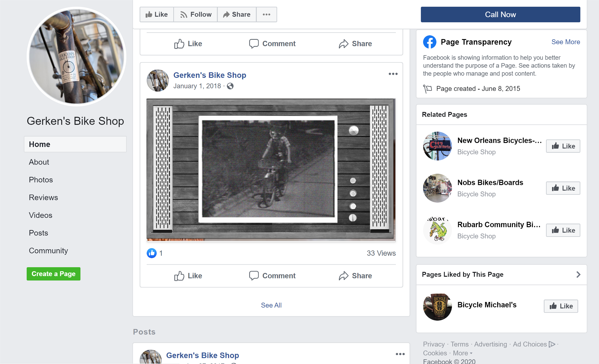Click the City Cycleworks page avatar
Image resolution: width=599 pixels, height=364 pixels.
[437, 146]
